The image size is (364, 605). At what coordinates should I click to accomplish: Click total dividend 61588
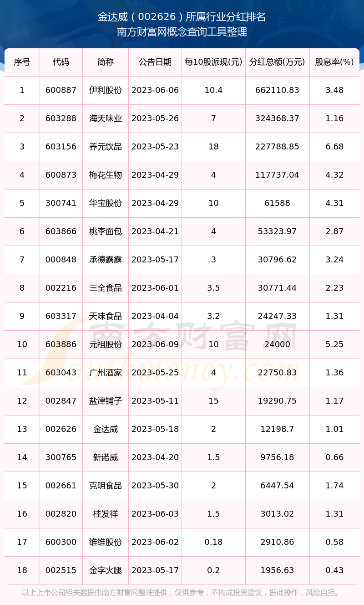[278, 203]
